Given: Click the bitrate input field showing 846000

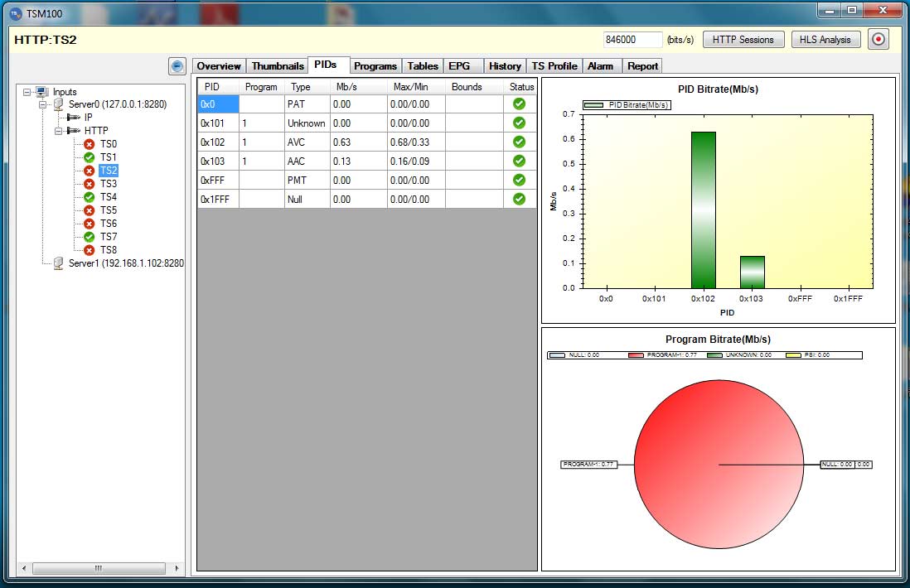Looking at the screenshot, I should coord(633,40).
